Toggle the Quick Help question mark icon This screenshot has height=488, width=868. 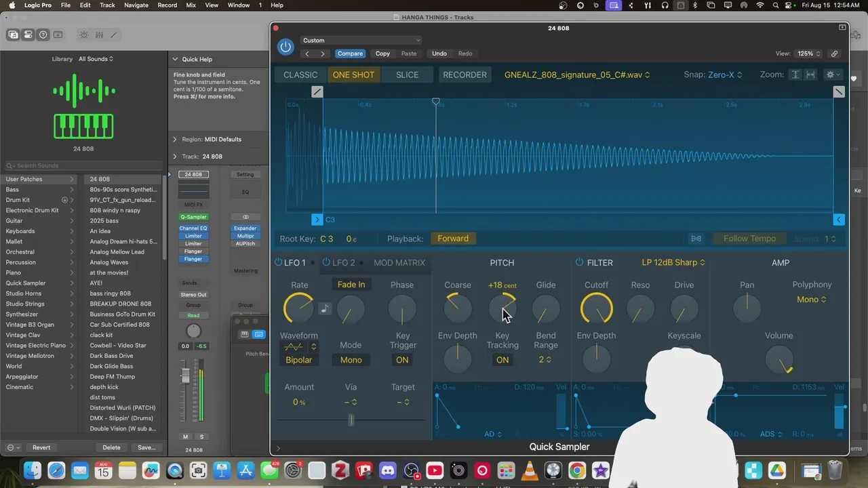point(43,35)
